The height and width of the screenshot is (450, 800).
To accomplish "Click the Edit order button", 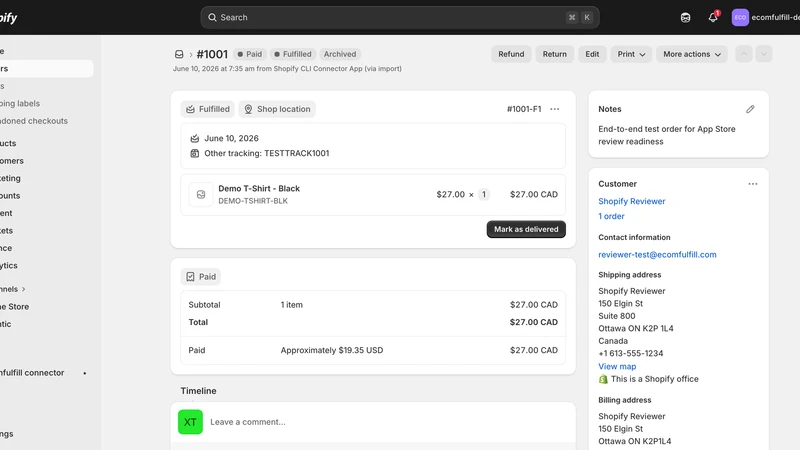I will click(592, 54).
